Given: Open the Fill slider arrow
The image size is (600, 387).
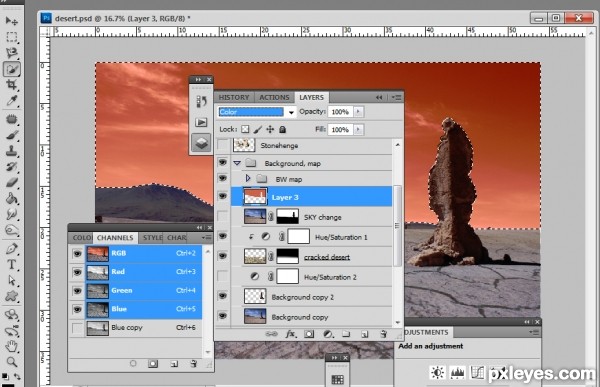Looking at the screenshot, I should [x=358, y=129].
